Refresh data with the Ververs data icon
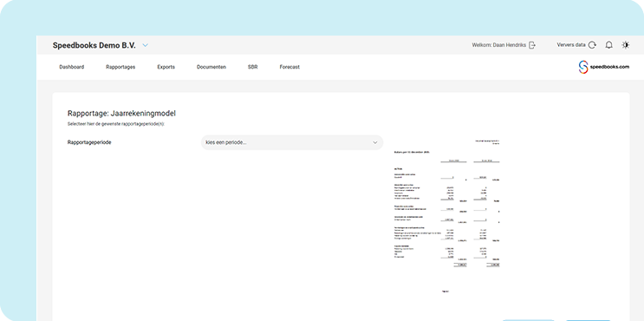644x321 pixels. [x=592, y=45]
